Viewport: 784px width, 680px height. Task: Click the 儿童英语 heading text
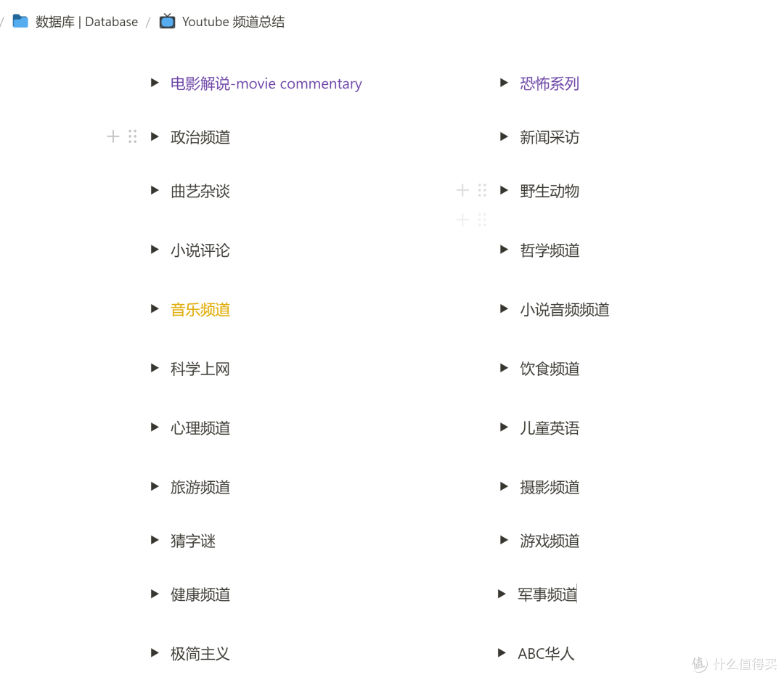(550, 428)
